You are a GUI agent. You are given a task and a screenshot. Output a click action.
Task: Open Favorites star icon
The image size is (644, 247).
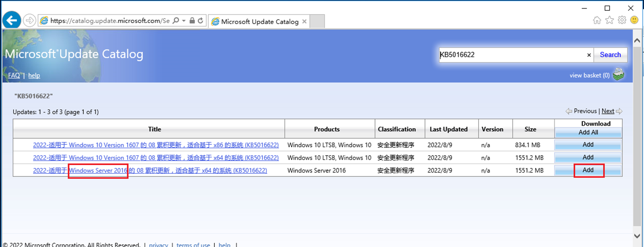(610, 20)
